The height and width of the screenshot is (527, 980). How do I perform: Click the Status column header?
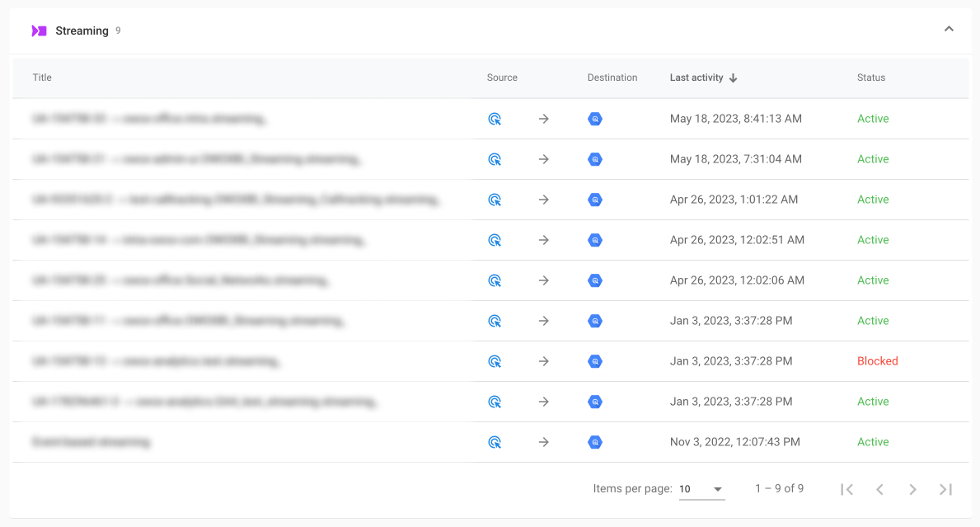tap(870, 78)
